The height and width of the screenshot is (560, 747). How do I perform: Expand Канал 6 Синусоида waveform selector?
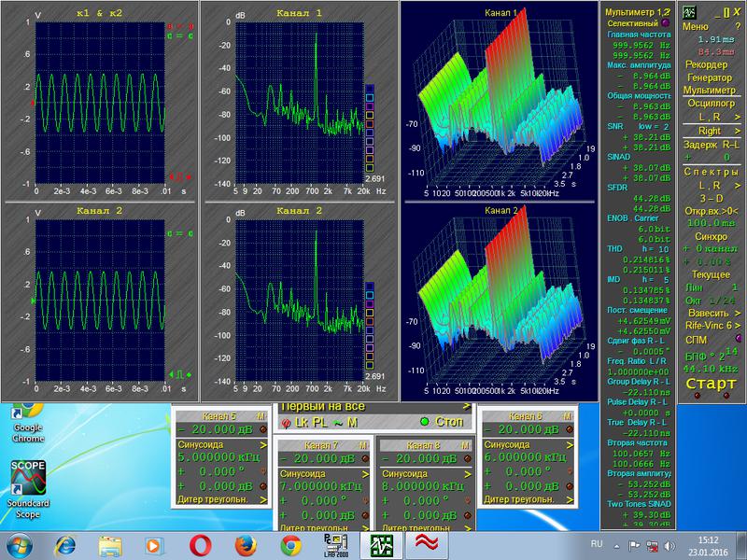[x=570, y=445]
